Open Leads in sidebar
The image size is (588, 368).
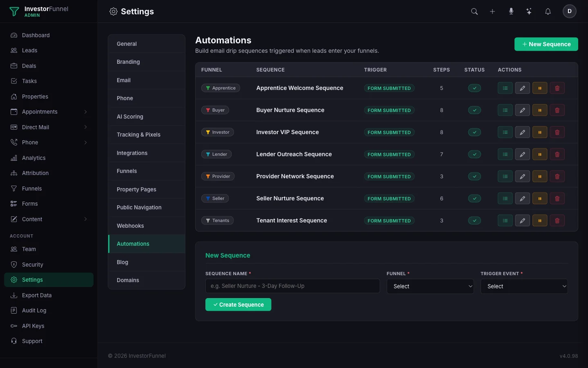(49, 50)
